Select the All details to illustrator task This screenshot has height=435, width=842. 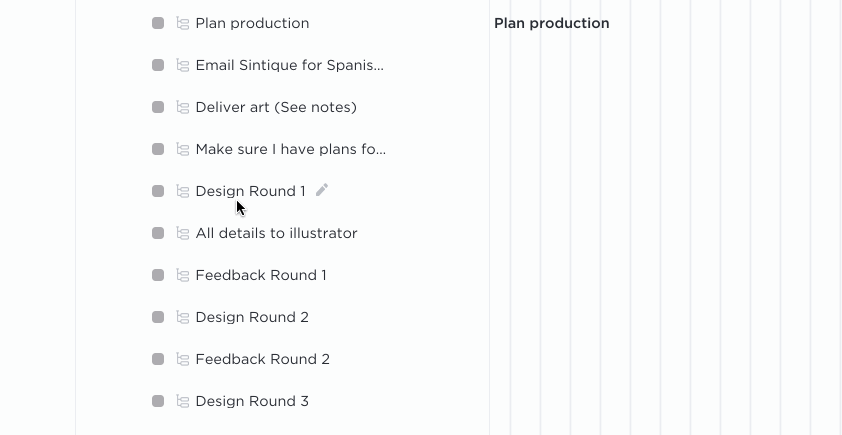click(277, 234)
